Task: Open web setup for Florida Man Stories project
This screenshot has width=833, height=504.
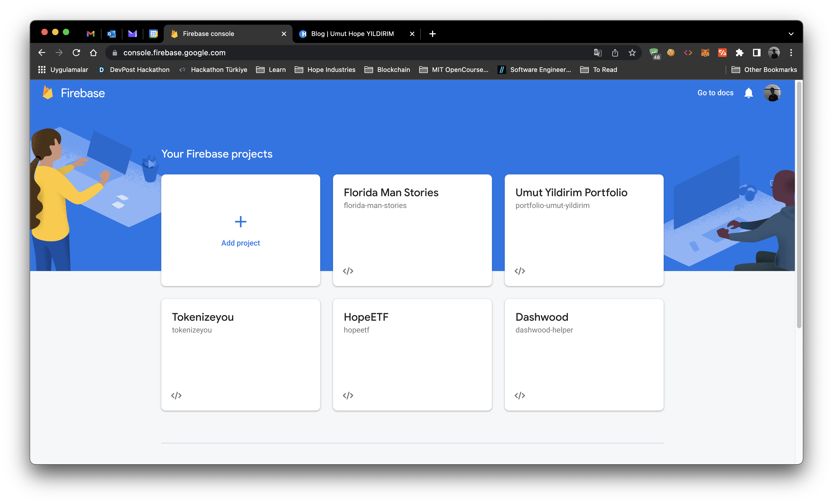Action: coord(348,271)
